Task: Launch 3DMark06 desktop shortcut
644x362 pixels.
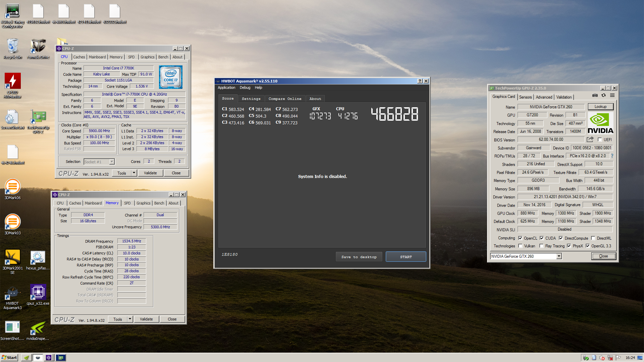Action: coord(12,189)
